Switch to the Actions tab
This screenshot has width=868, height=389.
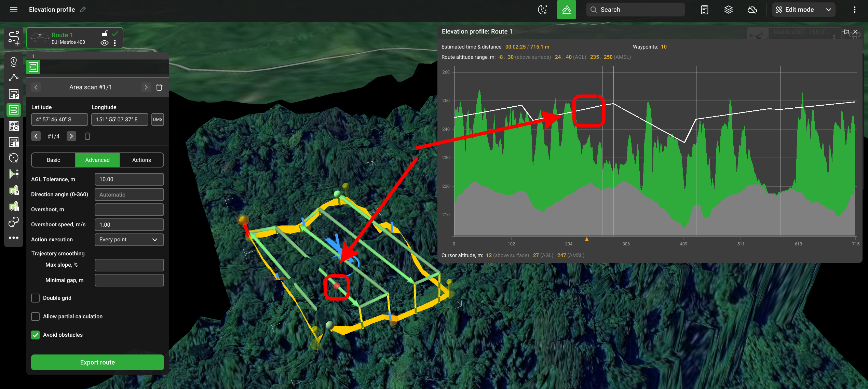pyautogui.click(x=141, y=160)
